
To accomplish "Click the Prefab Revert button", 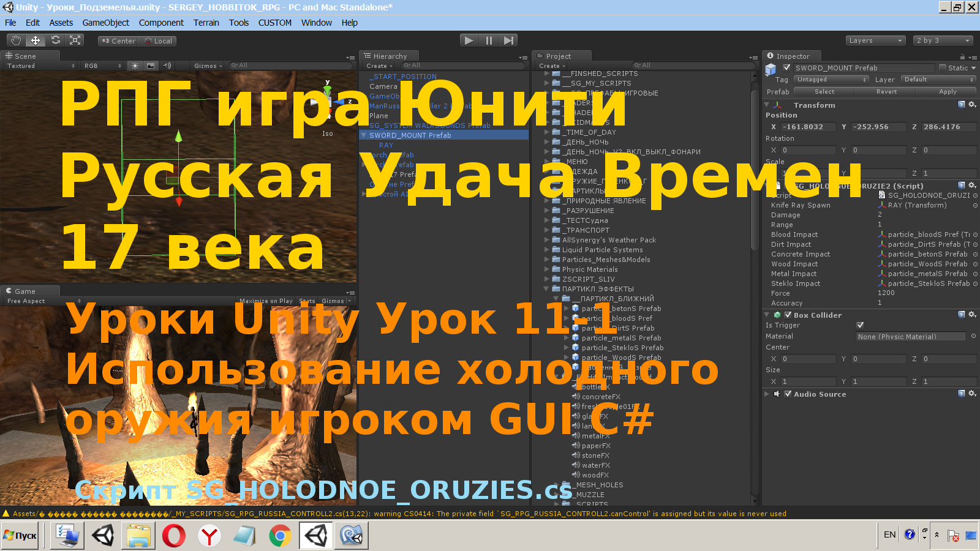I will coord(886,91).
